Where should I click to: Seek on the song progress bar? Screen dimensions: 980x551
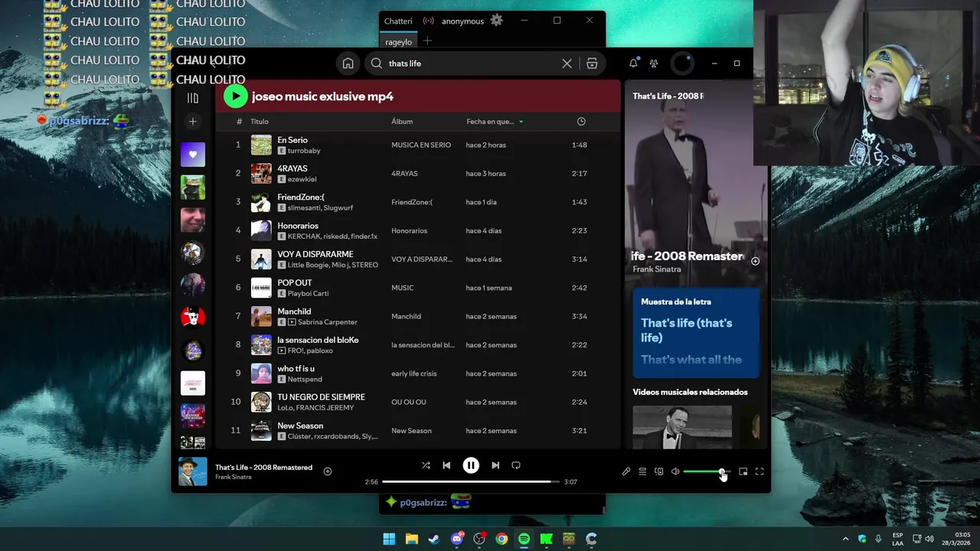470,481
